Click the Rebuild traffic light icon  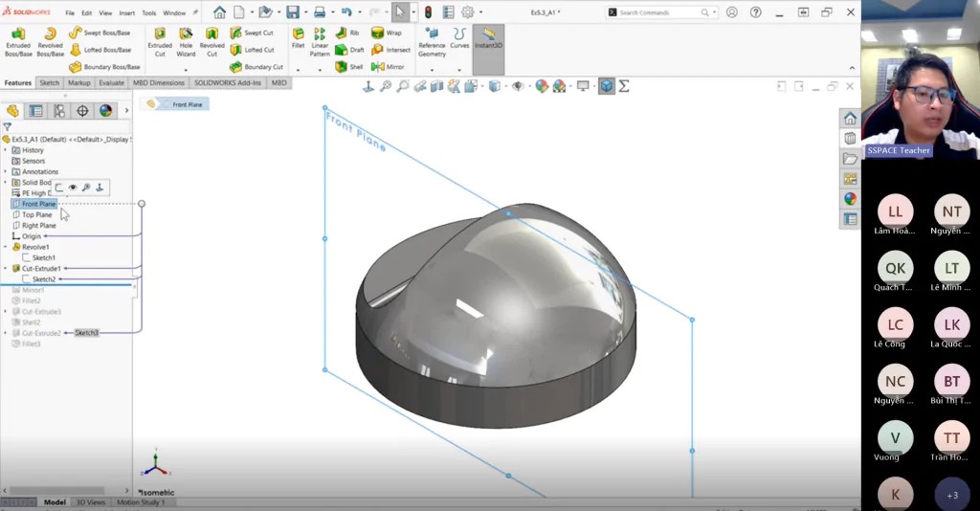tap(428, 11)
